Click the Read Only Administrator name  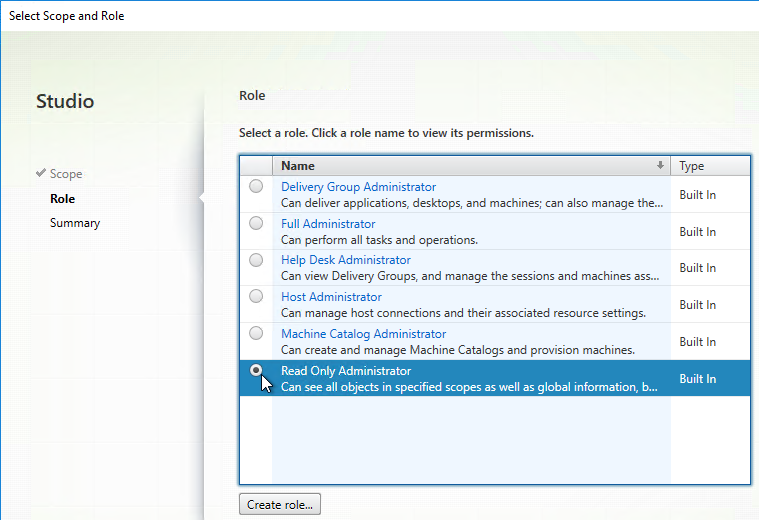tap(346, 371)
